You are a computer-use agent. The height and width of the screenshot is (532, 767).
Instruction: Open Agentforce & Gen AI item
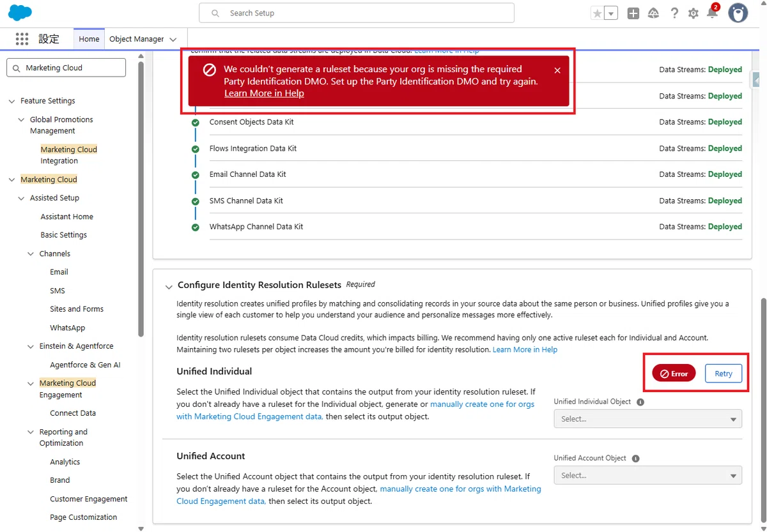(85, 365)
